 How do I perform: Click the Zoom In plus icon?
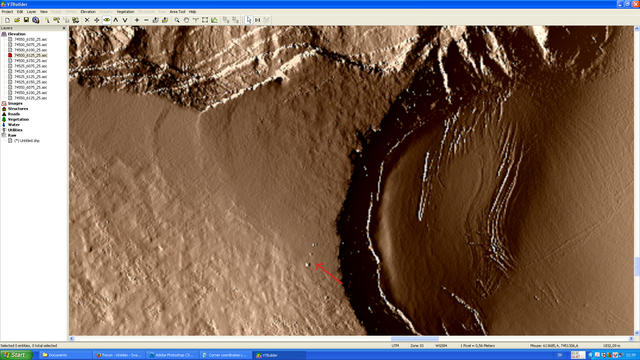(137, 20)
